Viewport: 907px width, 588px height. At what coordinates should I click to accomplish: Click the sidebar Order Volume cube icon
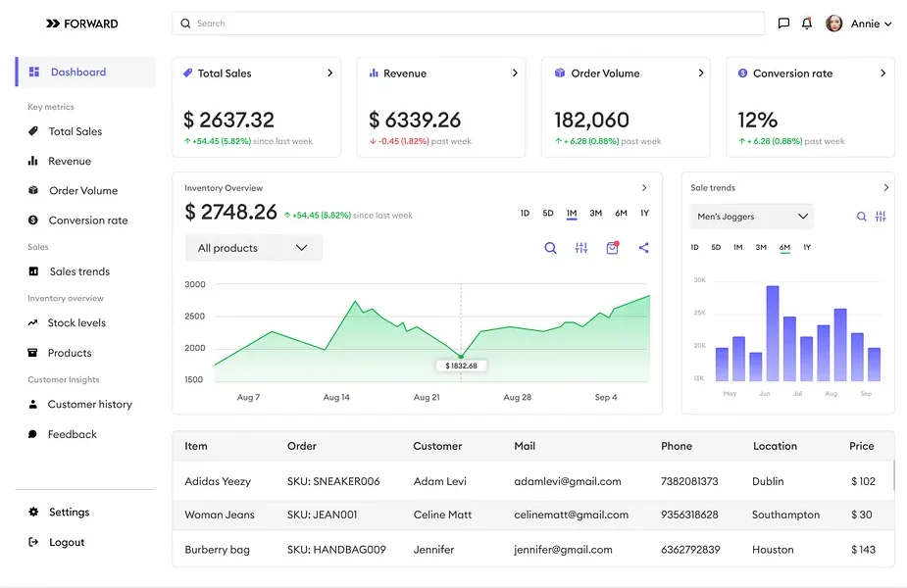pos(33,190)
